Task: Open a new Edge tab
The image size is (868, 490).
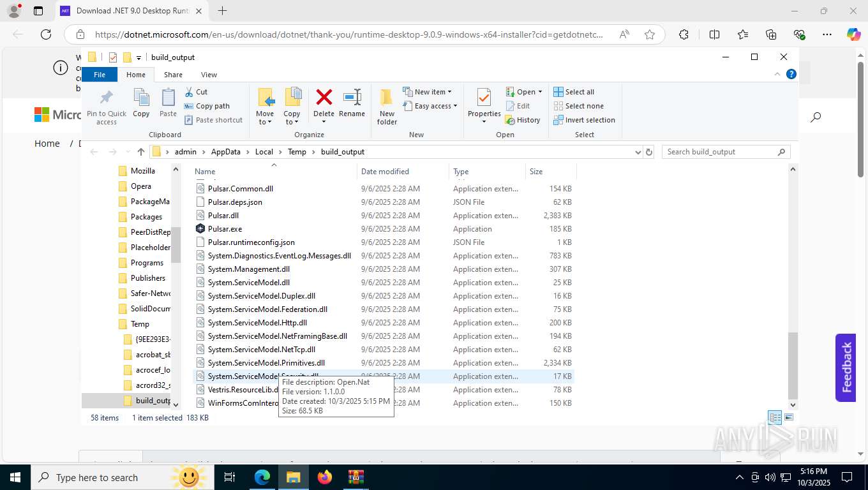Action: click(x=222, y=11)
